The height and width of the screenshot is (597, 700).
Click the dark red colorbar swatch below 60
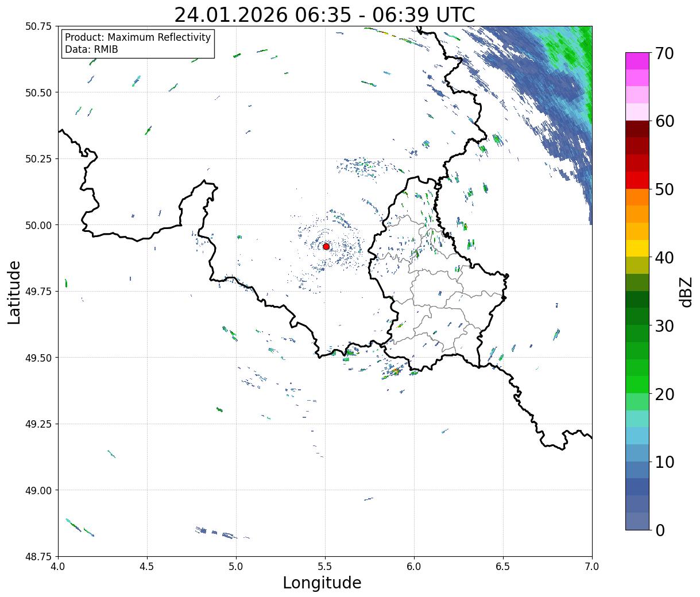(x=637, y=129)
